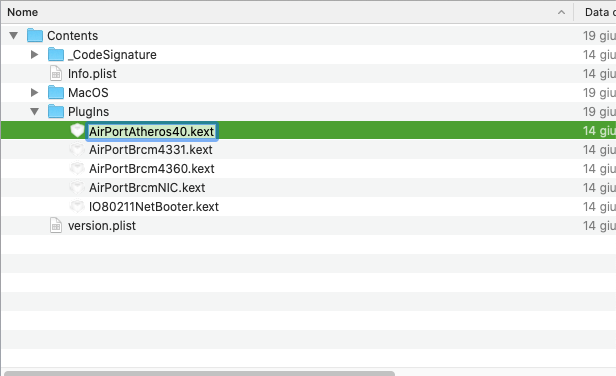This screenshot has height=376, width=616.
Task: Click the date cell of version.plist row
Action: pyautogui.click(x=599, y=226)
